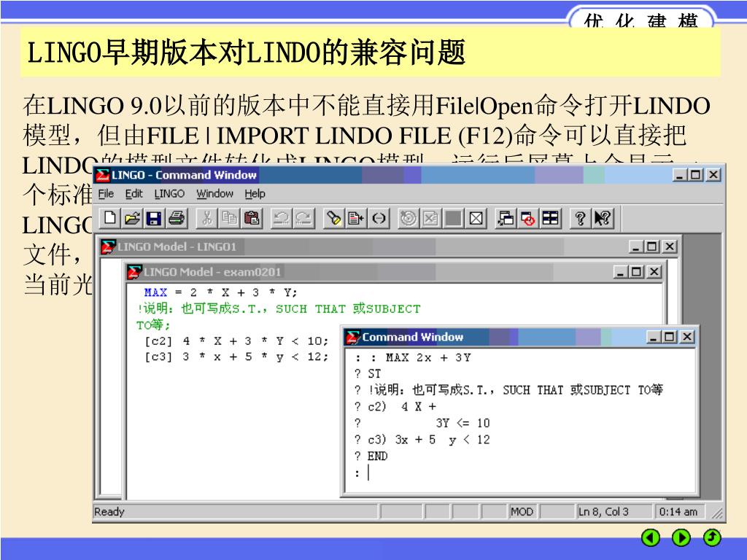Image resolution: width=747 pixels, height=560 pixels.
Task: Open the Help menu
Action: tap(255, 194)
